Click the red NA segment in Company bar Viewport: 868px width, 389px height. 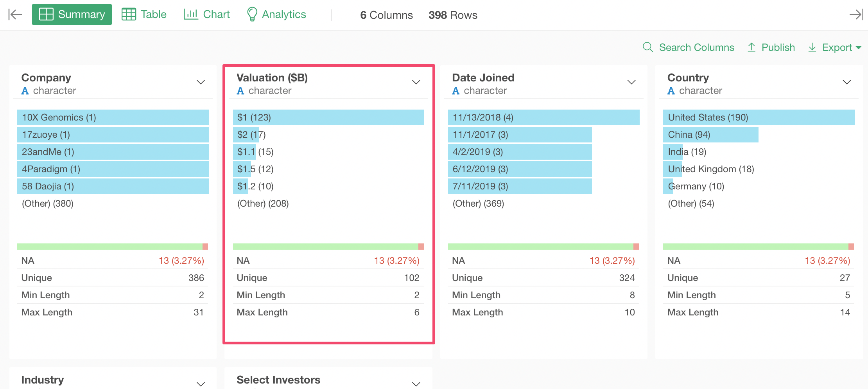click(205, 247)
